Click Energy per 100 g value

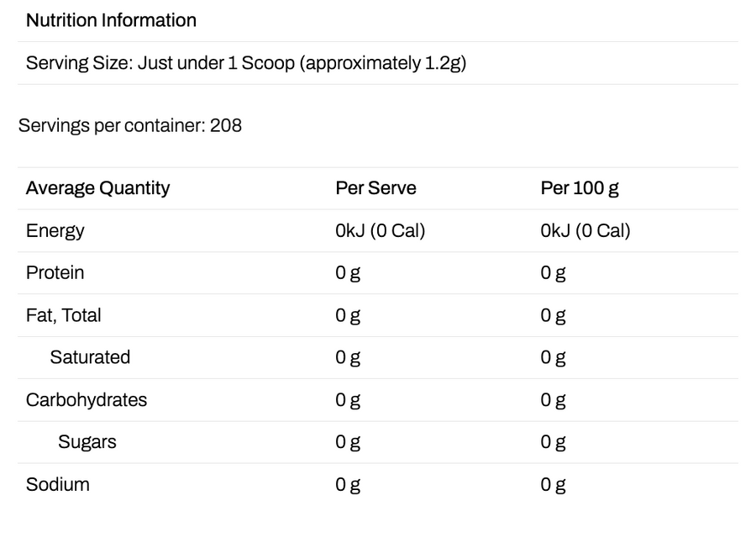pyautogui.click(x=585, y=230)
